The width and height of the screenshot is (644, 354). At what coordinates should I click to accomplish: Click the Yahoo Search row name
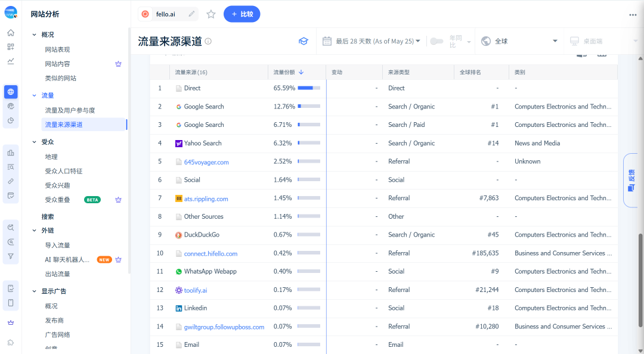203,143
